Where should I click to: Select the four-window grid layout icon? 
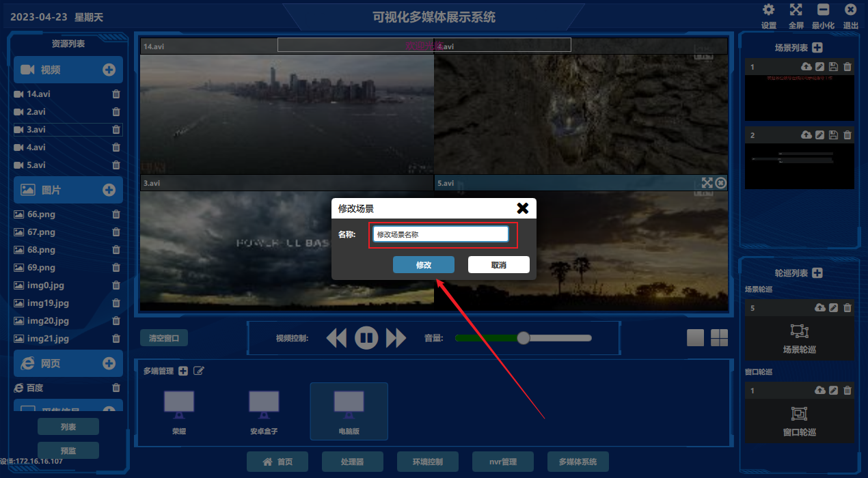coord(720,337)
